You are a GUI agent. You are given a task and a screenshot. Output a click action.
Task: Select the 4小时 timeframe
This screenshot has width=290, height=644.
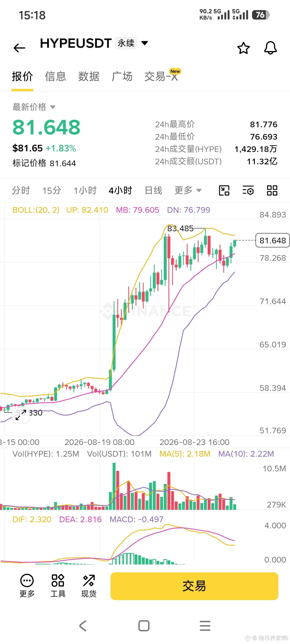120,190
